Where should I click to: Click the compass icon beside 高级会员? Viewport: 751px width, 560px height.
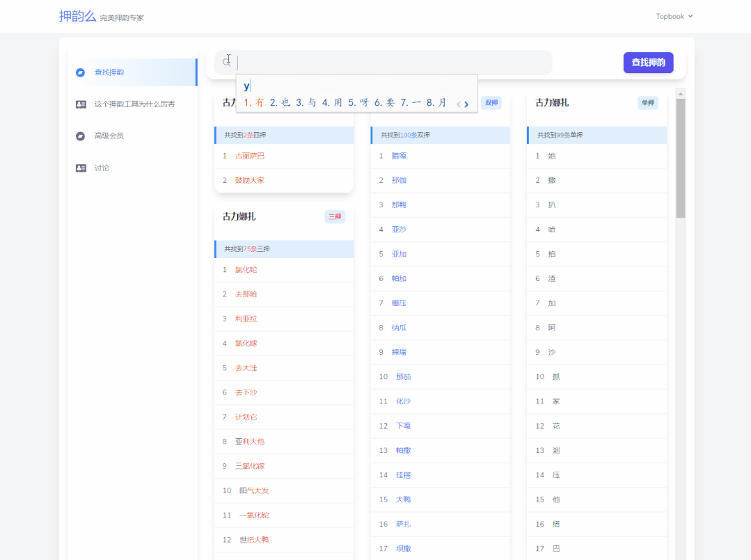click(x=81, y=136)
